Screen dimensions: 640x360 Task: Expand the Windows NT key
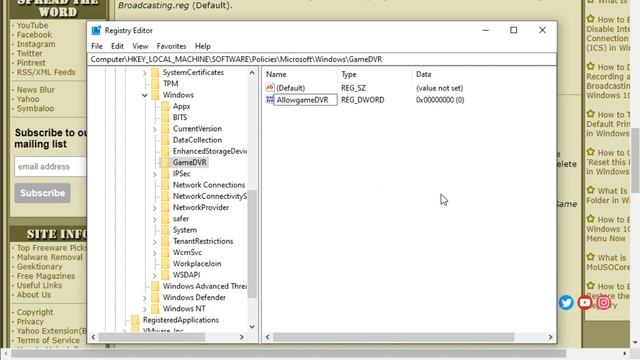[x=144, y=309]
